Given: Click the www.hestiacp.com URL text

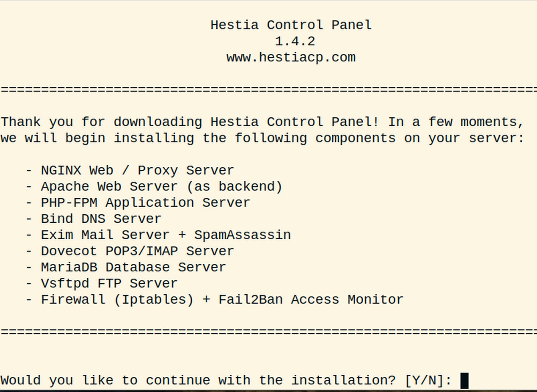Looking at the screenshot, I should coord(291,57).
